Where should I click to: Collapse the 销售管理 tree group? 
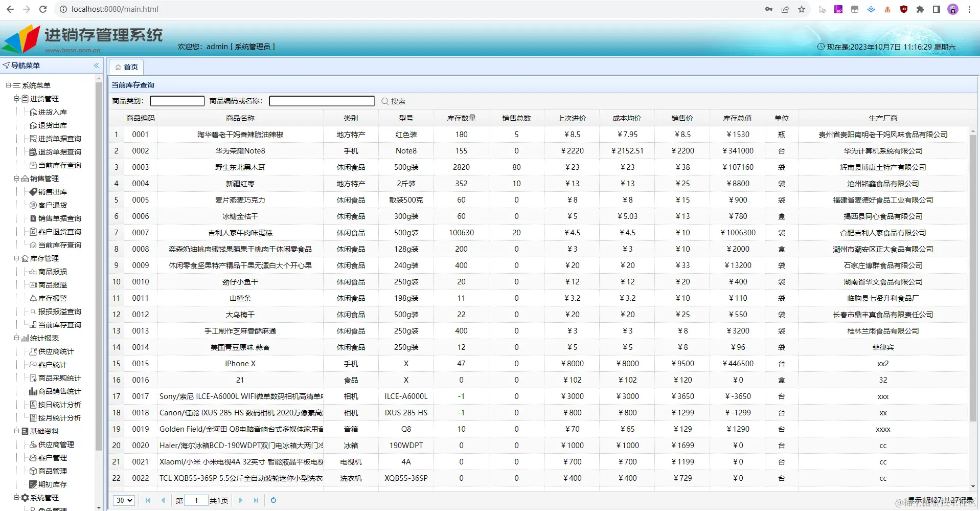(x=16, y=178)
